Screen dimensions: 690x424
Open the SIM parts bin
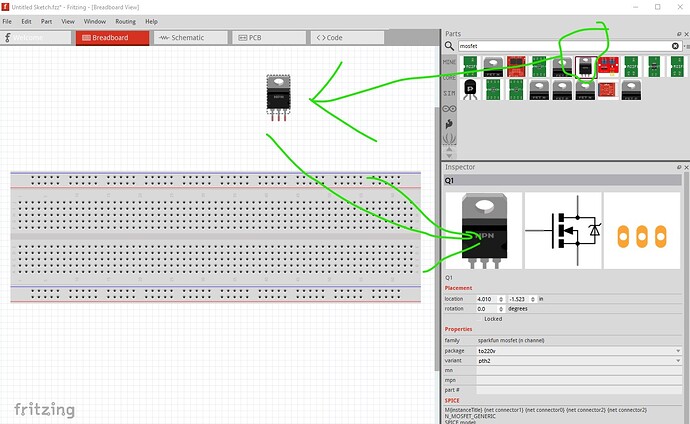coord(449,93)
